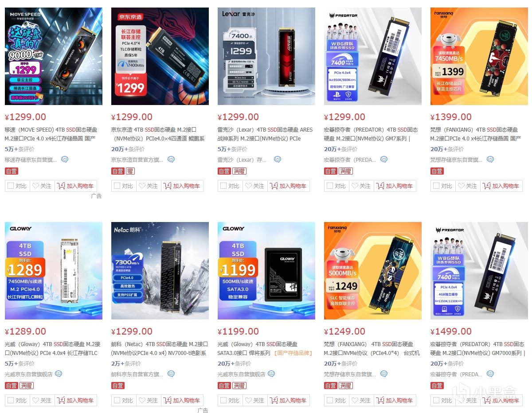Click heart 关注 on Lexar ARES listing
This screenshot has width=532, height=413.
tap(255, 186)
